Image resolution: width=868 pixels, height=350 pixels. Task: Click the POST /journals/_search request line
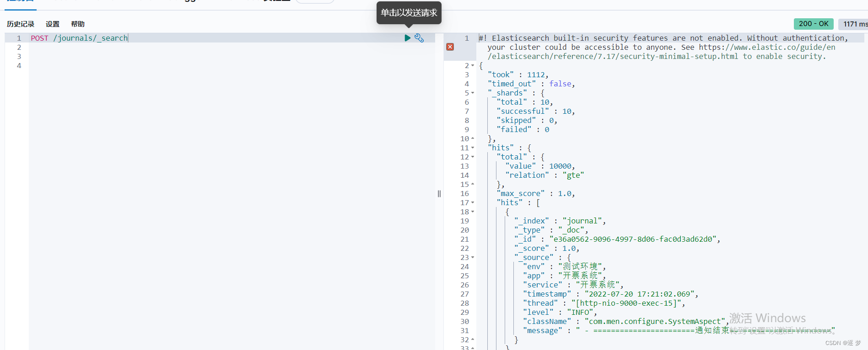[x=80, y=38]
